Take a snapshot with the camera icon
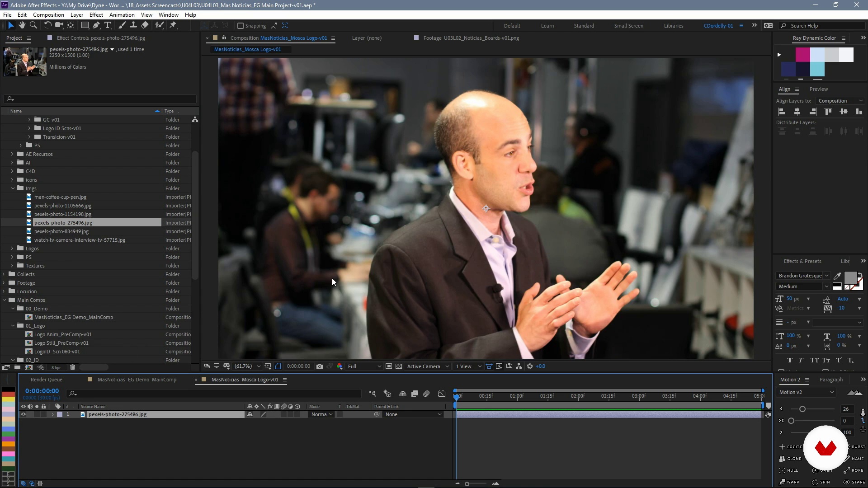 coord(320,366)
